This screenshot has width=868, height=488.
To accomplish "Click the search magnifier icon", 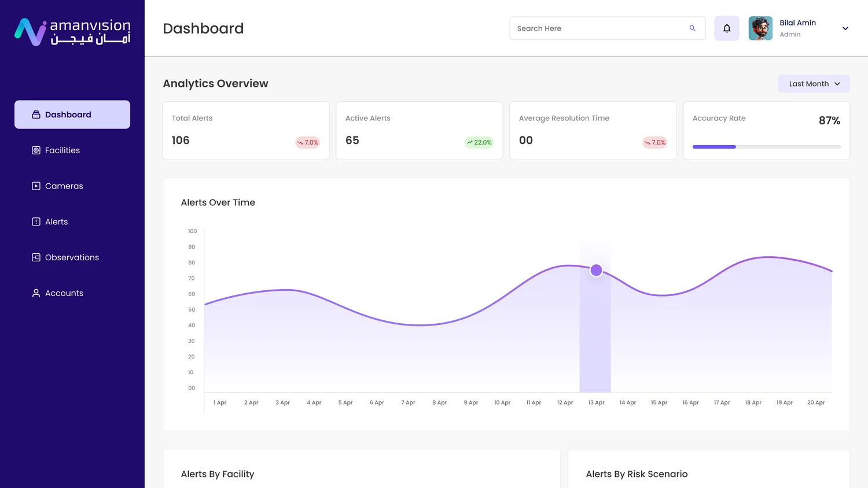I will pyautogui.click(x=692, y=28).
